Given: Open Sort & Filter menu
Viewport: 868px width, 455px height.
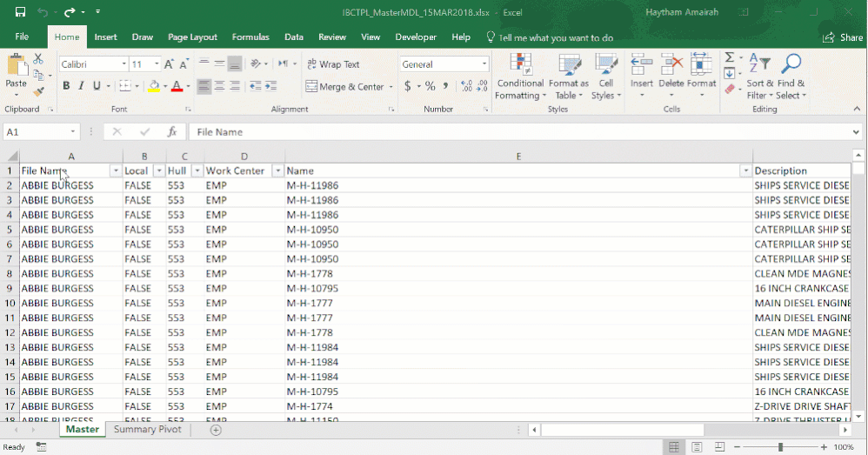Looking at the screenshot, I should pos(759,77).
